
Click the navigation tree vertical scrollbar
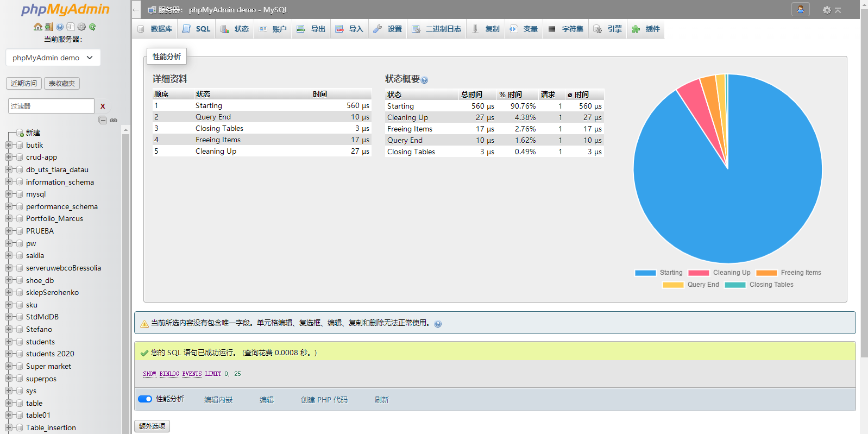pos(126,280)
